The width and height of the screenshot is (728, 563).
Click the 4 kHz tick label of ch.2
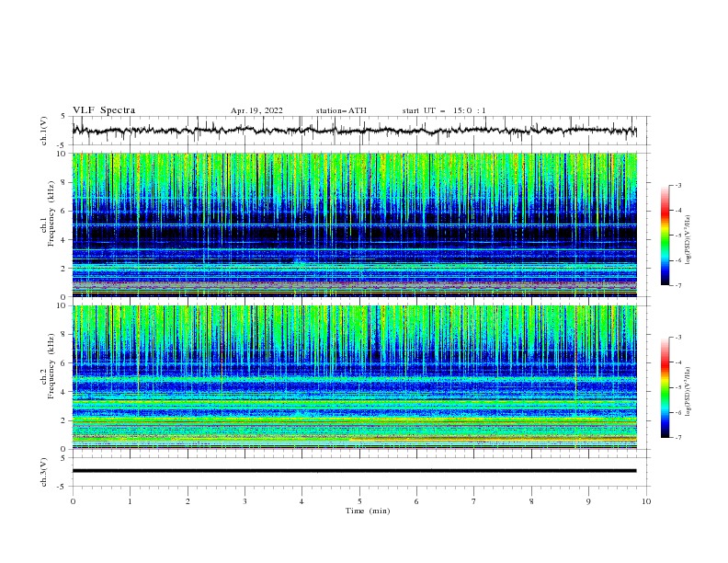point(64,392)
